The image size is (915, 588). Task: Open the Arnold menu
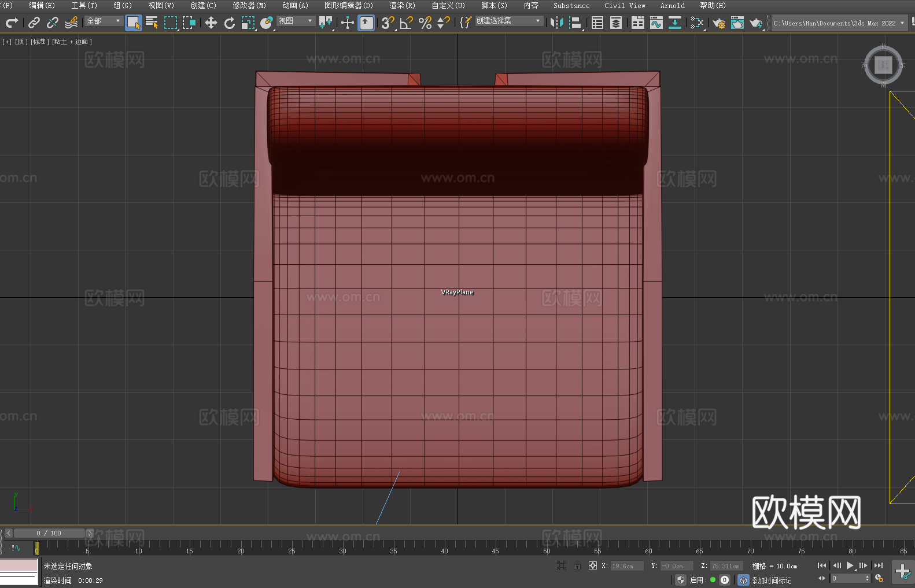pyautogui.click(x=672, y=5)
